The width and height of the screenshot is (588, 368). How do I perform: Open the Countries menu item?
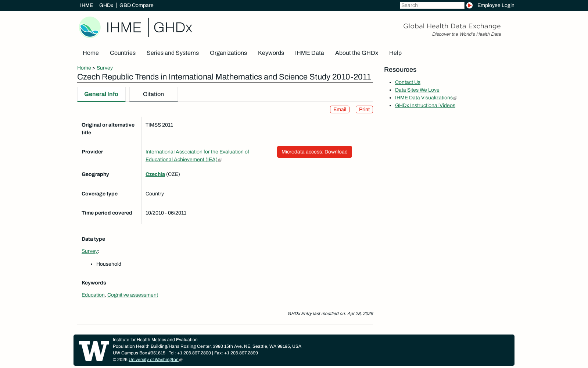pyautogui.click(x=123, y=53)
